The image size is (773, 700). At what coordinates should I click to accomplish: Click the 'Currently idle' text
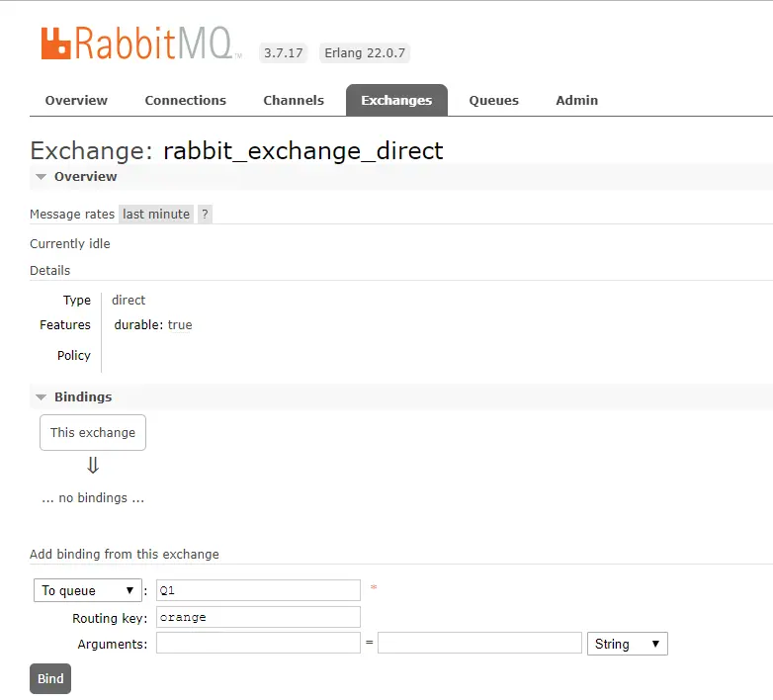point(70,244)
